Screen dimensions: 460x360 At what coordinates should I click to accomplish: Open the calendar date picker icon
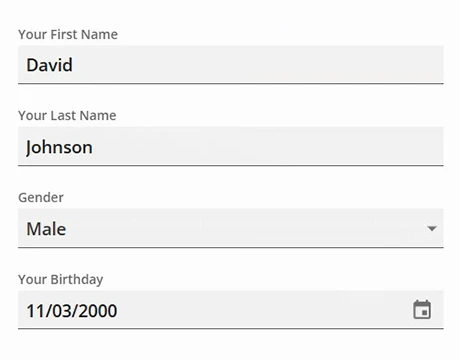tap(422, 310)
